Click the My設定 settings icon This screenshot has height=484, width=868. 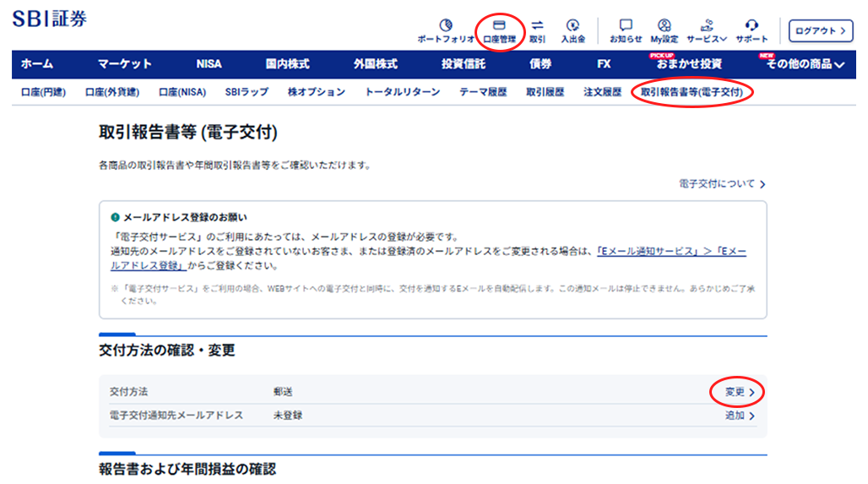665,30
